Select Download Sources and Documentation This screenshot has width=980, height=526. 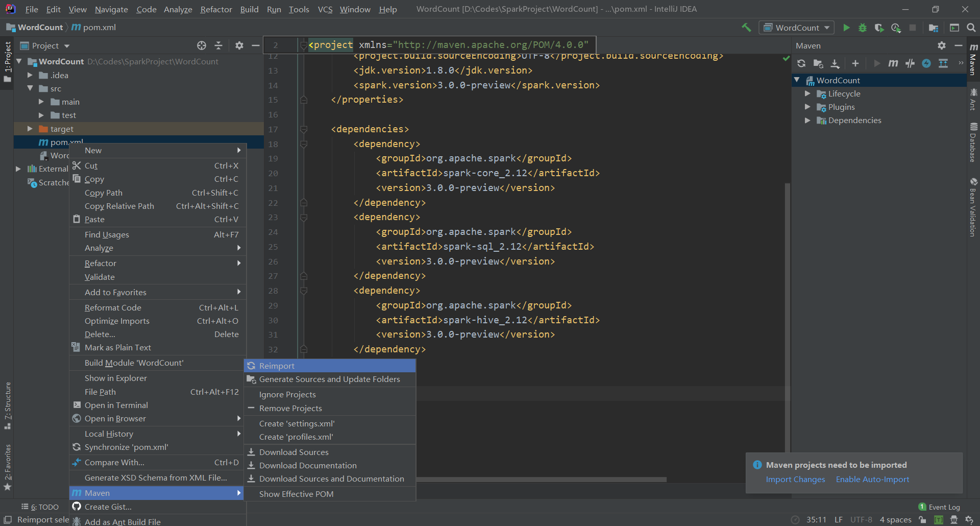pyautogui.click(x=330, y=479)
